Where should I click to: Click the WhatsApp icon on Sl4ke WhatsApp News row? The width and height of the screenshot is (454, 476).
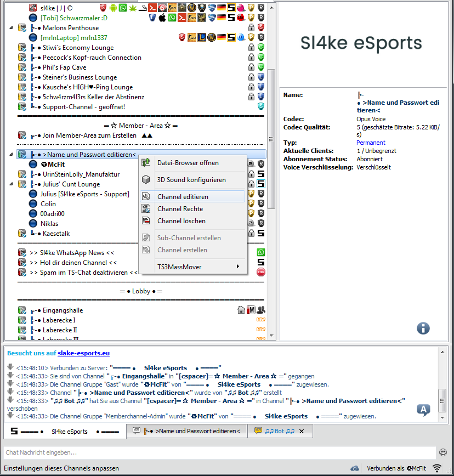[x=261, y=252]
